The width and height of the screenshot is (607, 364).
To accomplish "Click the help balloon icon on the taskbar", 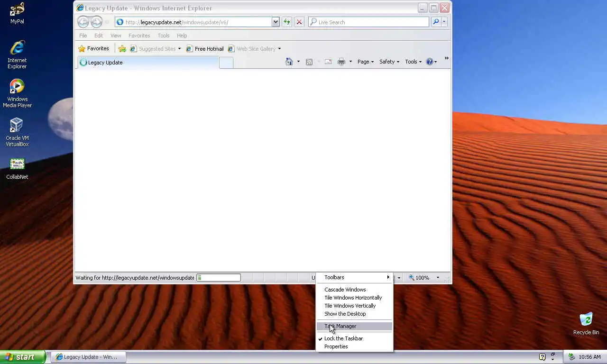I will tap(543, 357).
